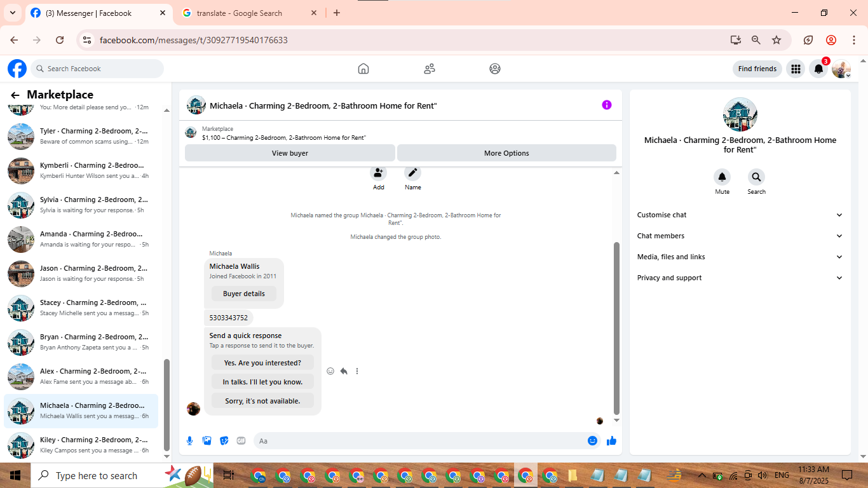The image size is (868, 488).
Task: Open Bryan conversation
Action: pyautogui.click(x=81, y=342)
